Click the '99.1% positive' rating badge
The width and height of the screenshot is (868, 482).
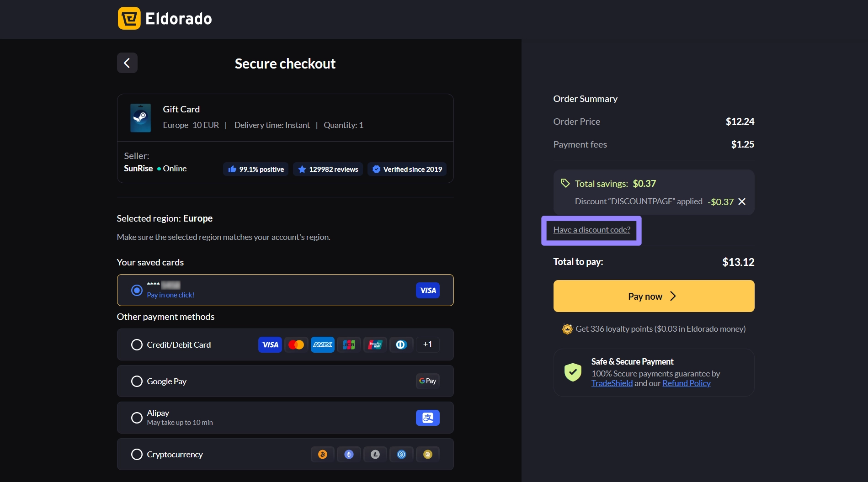[256, 169]
